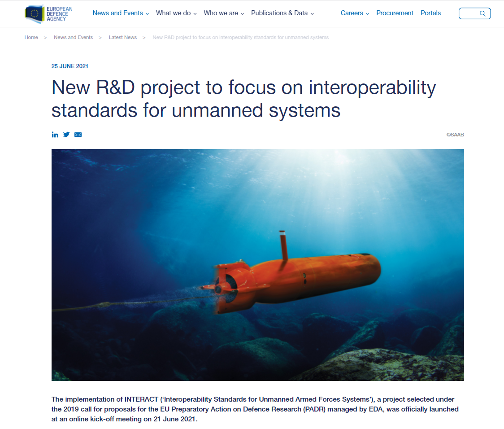Open the News and Events menu

pyautogui.click(x=117, y=13)
